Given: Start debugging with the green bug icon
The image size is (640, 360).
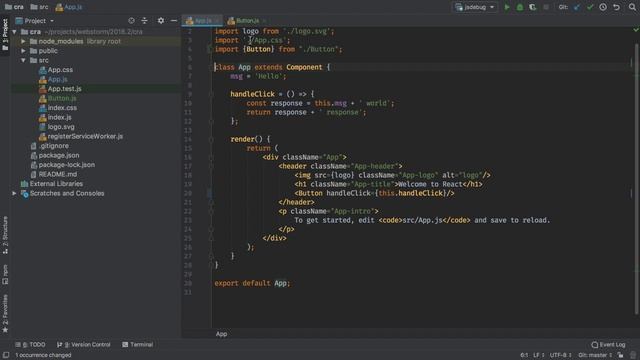Looking at the screenshot, I should click(x=520, y=7).
